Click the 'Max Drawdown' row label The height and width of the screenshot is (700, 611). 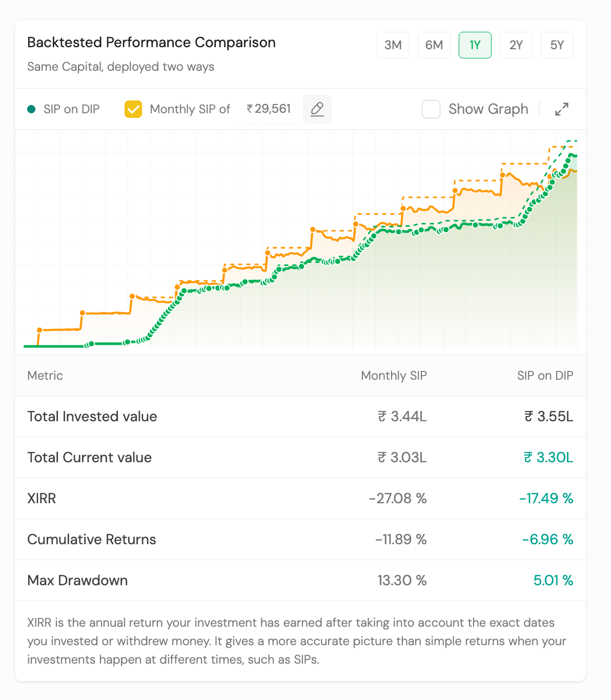tap(77, 581)
